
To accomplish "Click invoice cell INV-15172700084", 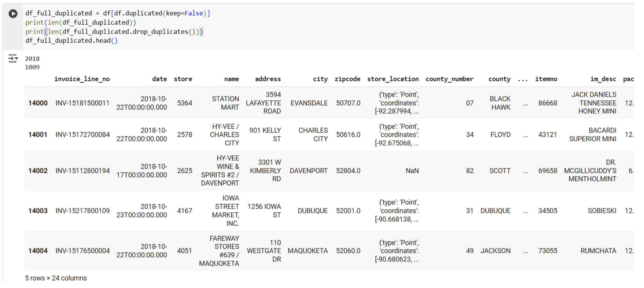I will point(83,135).
